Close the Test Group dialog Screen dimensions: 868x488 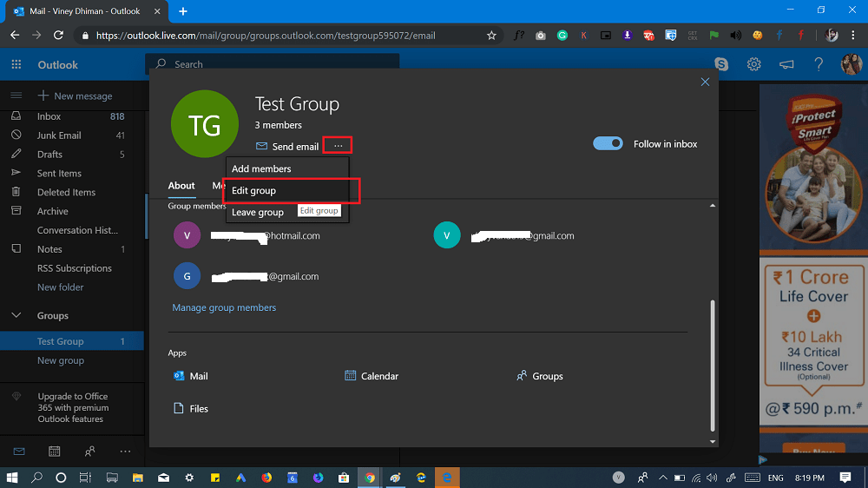point(705,82)
